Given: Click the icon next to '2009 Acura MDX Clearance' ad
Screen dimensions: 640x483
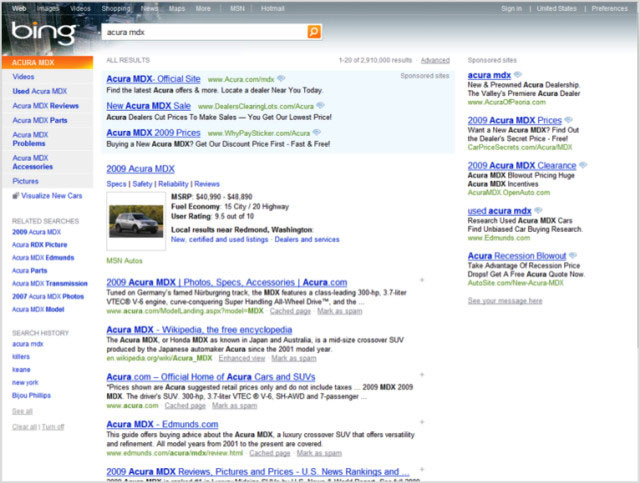Looking at the screenshot, I should click(x=583, y=165).
